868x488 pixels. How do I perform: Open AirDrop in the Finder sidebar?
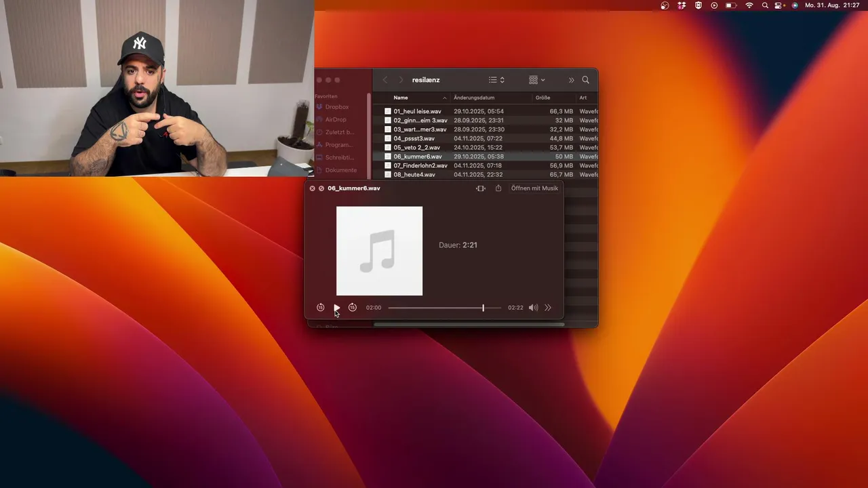335,119
